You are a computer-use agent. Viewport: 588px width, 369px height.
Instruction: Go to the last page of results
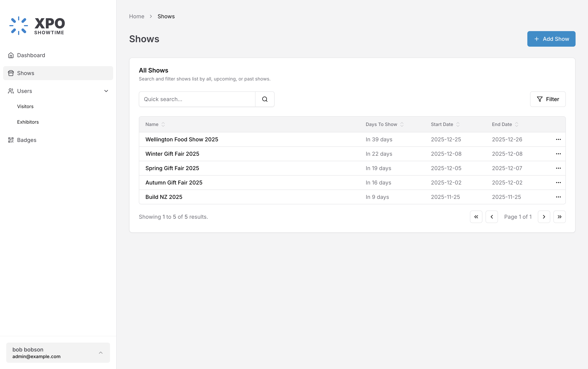(559, 217)
